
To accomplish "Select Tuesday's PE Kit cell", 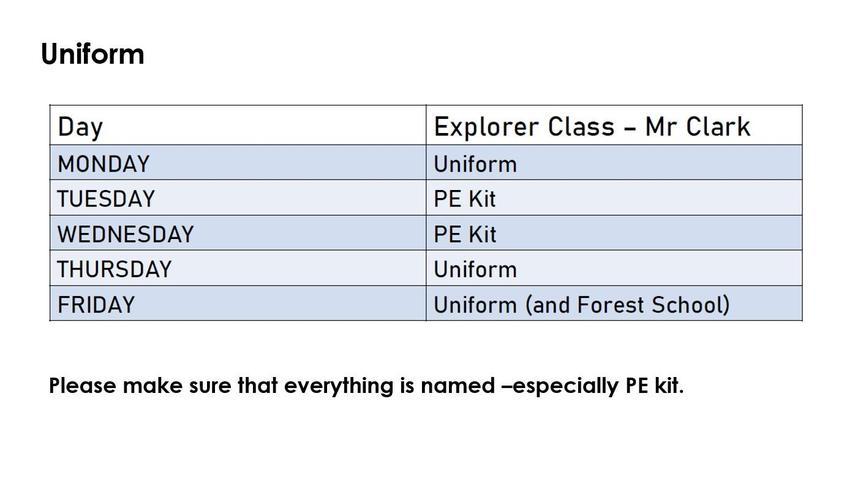I will (614, 197).
